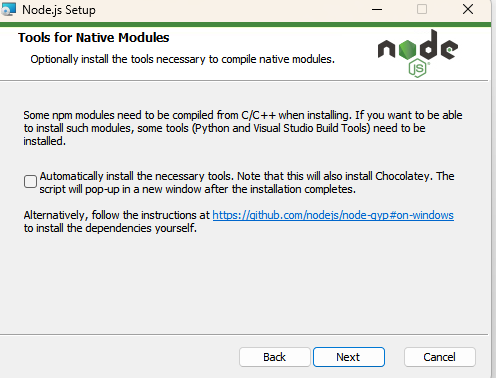Open the node-gyp on-windows GitHub link
This screenshot has width=496, height=378.
pyautogui.click(x=333, y=215)
